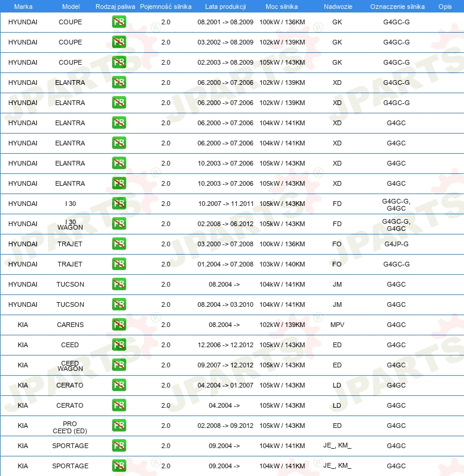This screenshot has width=464, height=476.
Task: Click the G4GC-G engine code in the COUPE 102kW row
Action: [x=396, y=42]
